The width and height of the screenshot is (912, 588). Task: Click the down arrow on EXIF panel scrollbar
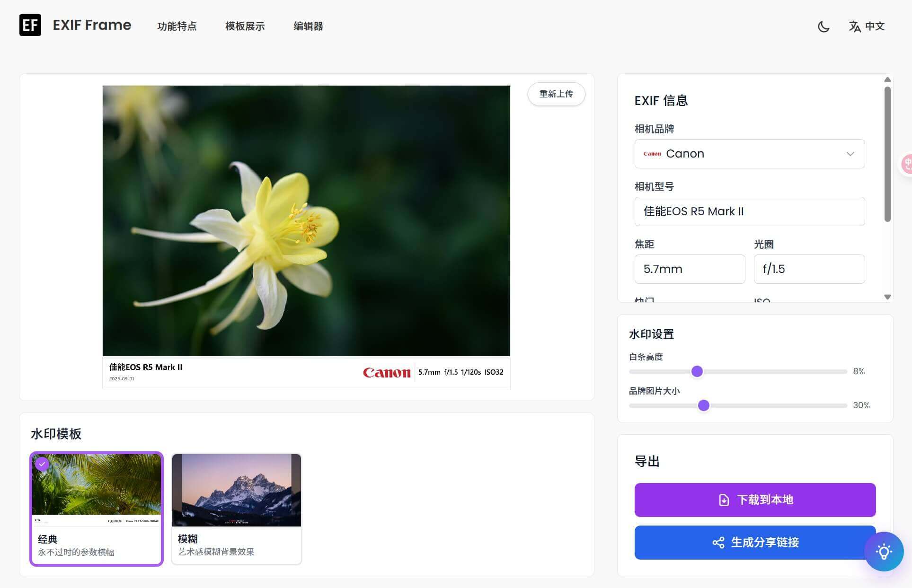tap(887, 297)
